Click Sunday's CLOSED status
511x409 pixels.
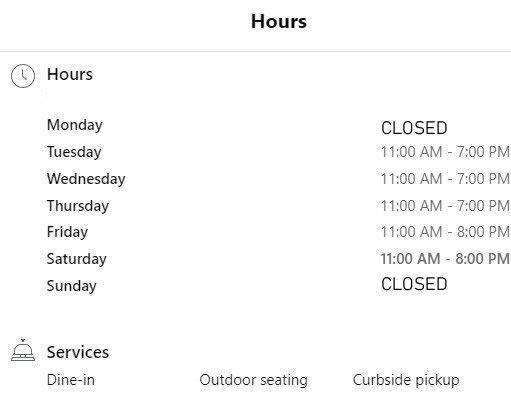pos(414,284)
